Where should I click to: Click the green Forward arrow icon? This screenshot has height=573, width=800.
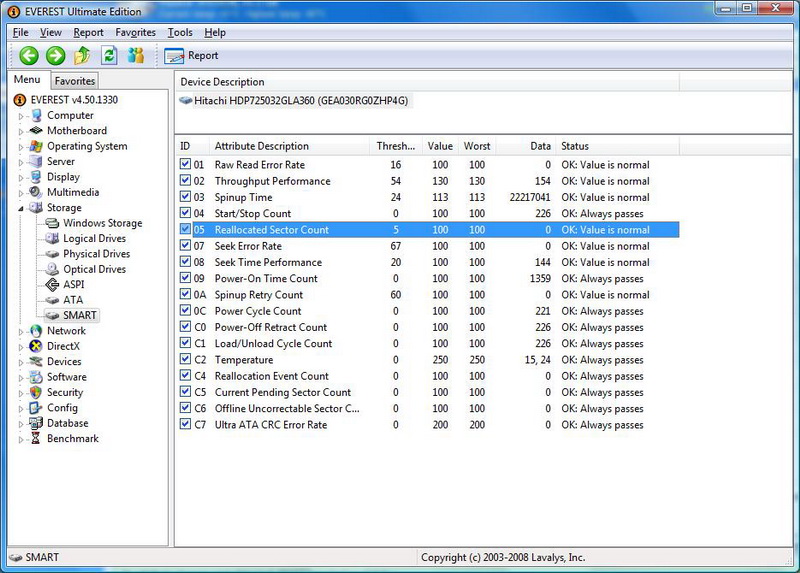55,56
